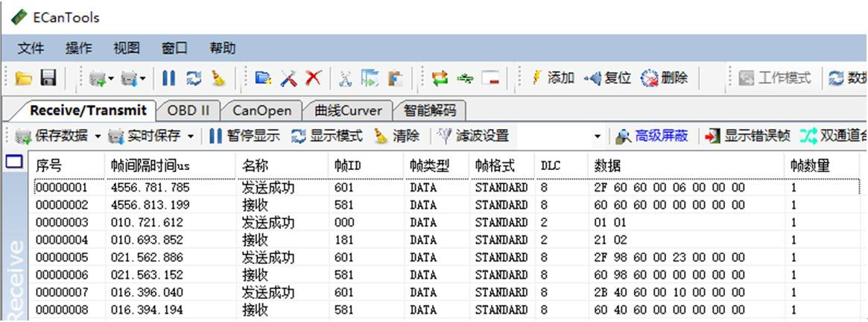Image resolution: width=868 pixels, height=322 pixels.
Task: Expand the 保存数据 dropdown arrow
Action: tap(98, 136)
